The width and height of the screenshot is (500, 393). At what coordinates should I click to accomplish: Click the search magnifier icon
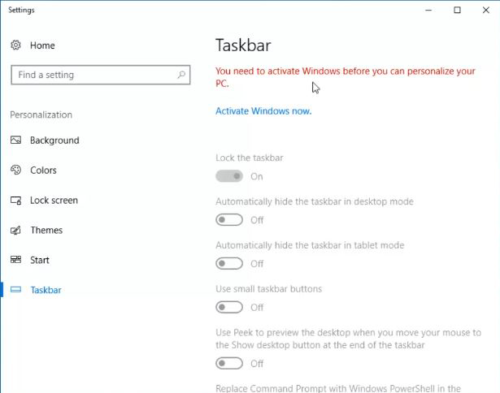181,75
